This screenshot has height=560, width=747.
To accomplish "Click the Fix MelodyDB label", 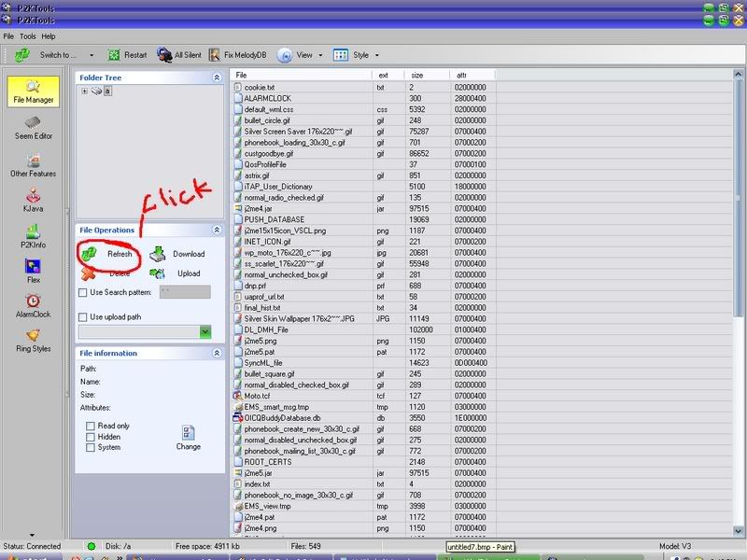I will tap(246, 55).
